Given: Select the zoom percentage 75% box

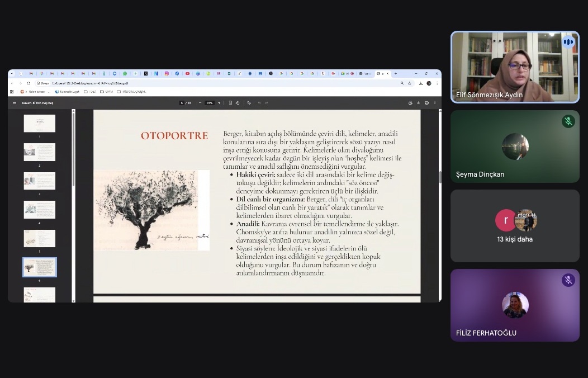Looking at the screenshot, I should [x=210, y=103].
